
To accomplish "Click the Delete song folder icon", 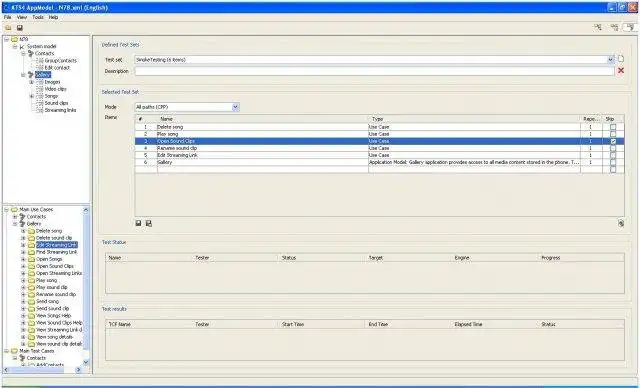I will point(31,231).
